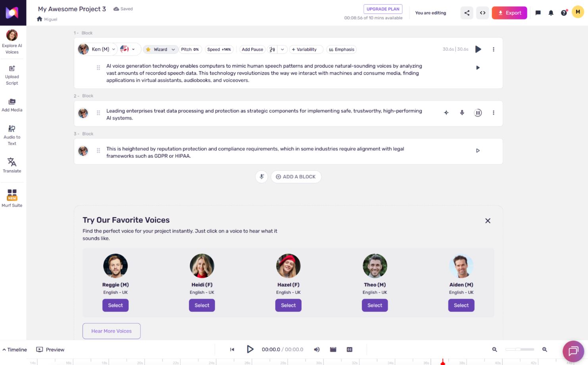Select the Audio to Text tool
Viewport: 588px width, 365px height.
12,135
